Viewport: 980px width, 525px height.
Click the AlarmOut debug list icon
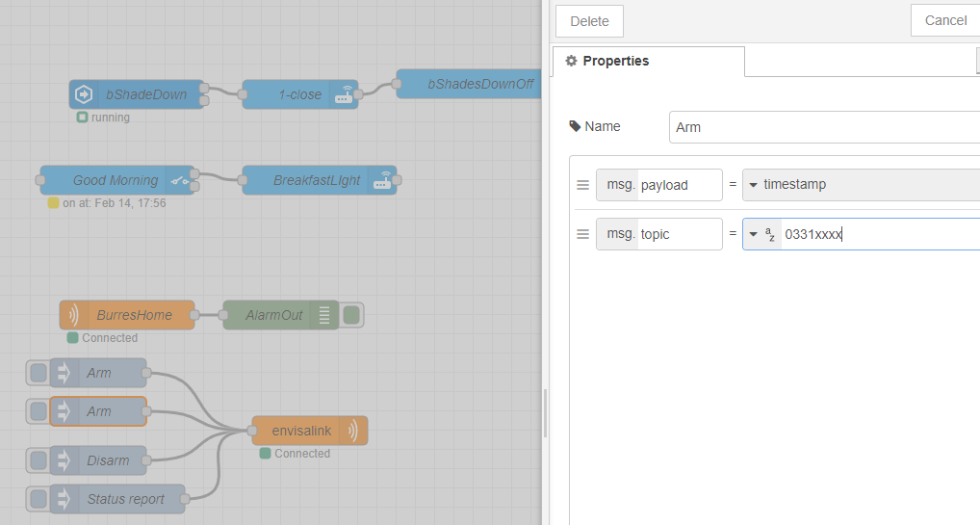point(324,315)
